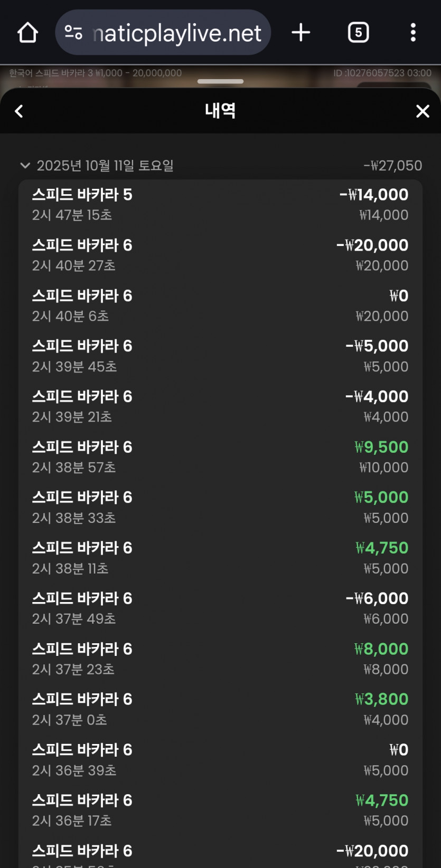
Task: Select the -₩6,000 round at 2시 37분 49초
Action: coord(220,608)
